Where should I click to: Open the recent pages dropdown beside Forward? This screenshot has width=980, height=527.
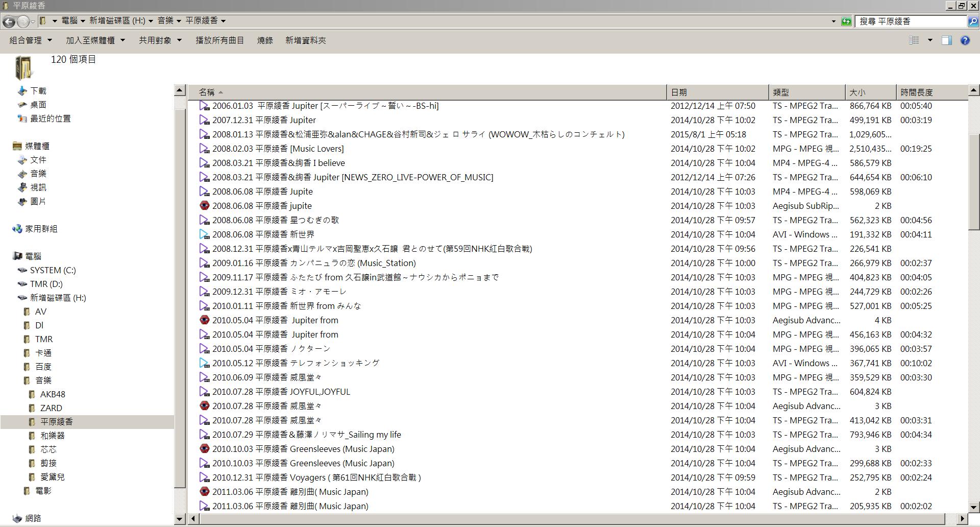coord(33,21)
